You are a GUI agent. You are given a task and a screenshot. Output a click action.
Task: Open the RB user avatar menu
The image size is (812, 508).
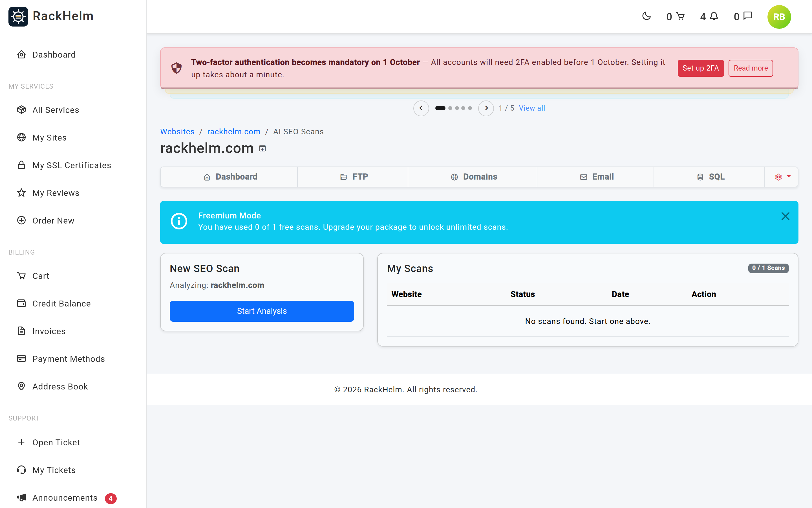[x=779, y=17]
